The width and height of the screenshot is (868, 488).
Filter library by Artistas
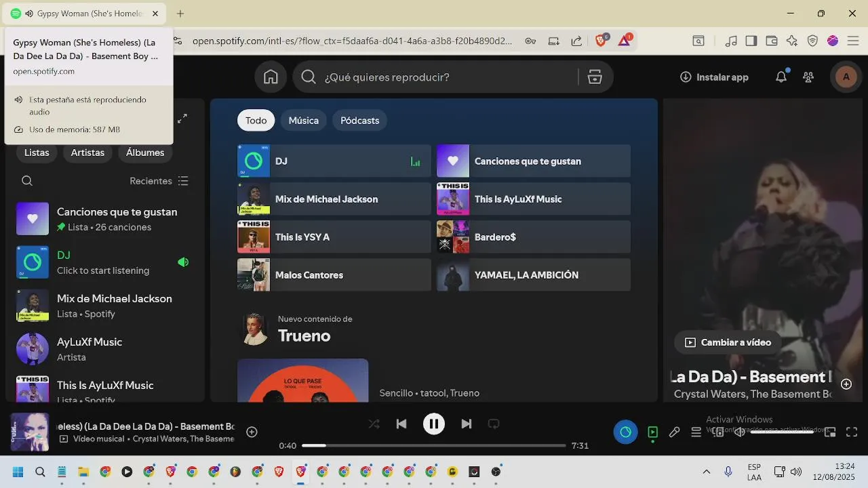click(x=87, y=152)
